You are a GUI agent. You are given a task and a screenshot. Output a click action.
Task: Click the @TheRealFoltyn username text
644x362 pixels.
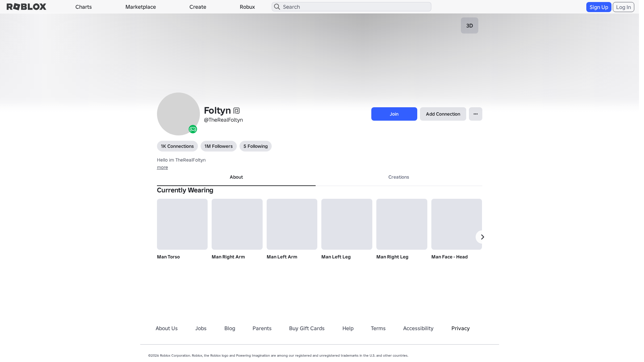click(x=223, y=120)
